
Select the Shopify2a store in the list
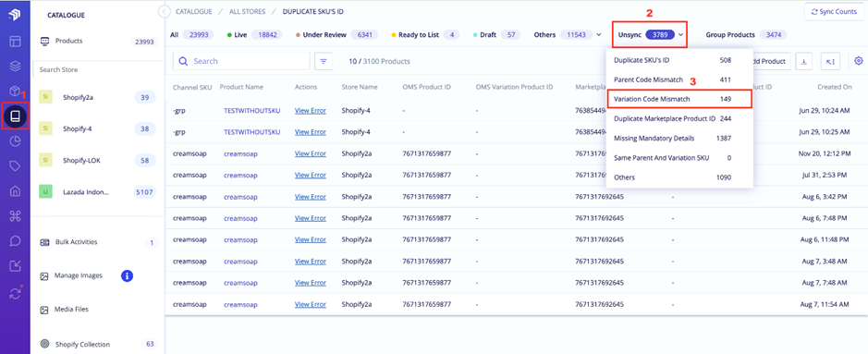[98, 98]
